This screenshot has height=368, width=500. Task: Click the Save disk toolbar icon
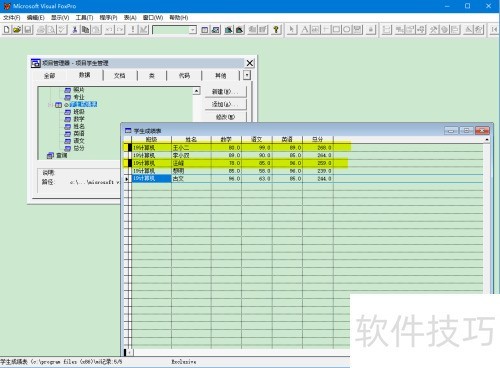(x=28, y=30)
